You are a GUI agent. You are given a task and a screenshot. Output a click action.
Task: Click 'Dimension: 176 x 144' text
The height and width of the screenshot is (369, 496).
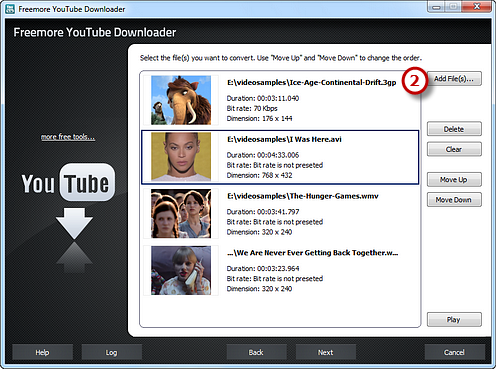pos(259,118)
